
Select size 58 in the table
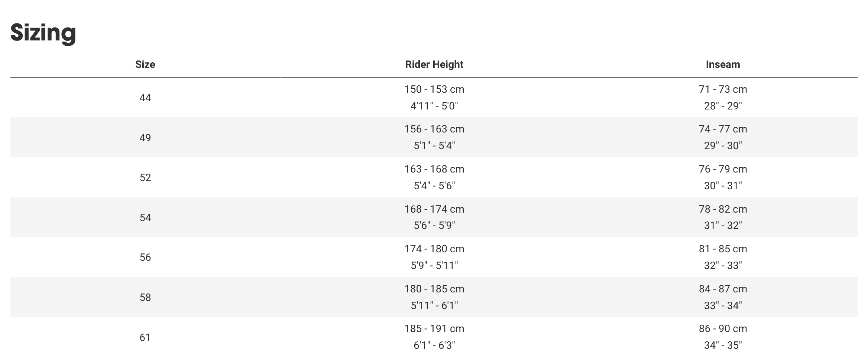pyautogui.click(x=145, y=298)
